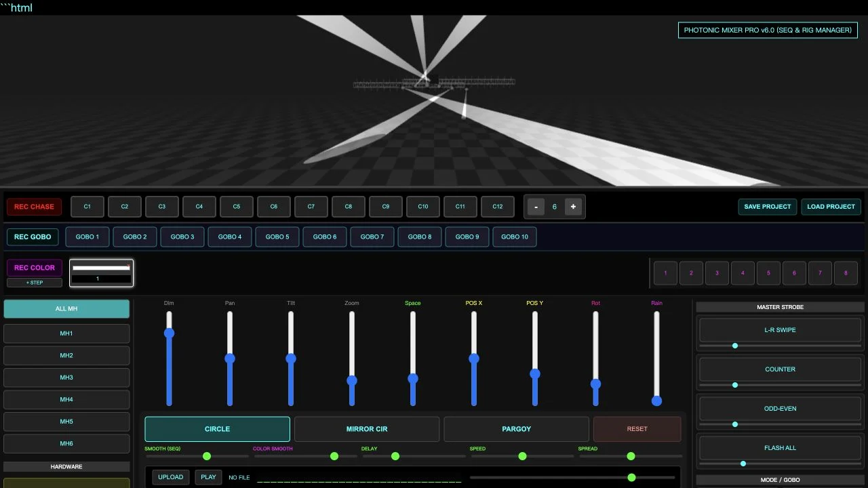Select GOBO 3 preset
Viewport: 868px width, 488px height.
[x=182, y=237]
